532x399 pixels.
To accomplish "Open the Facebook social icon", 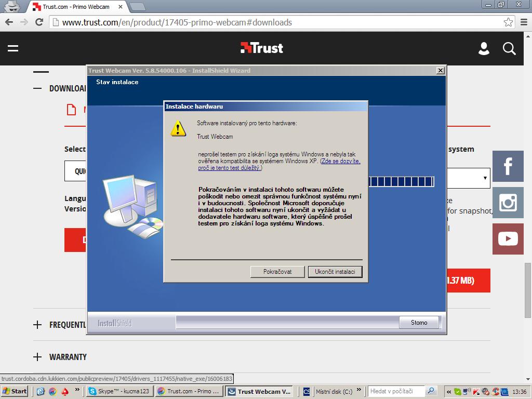I will [x=508, y=166].
